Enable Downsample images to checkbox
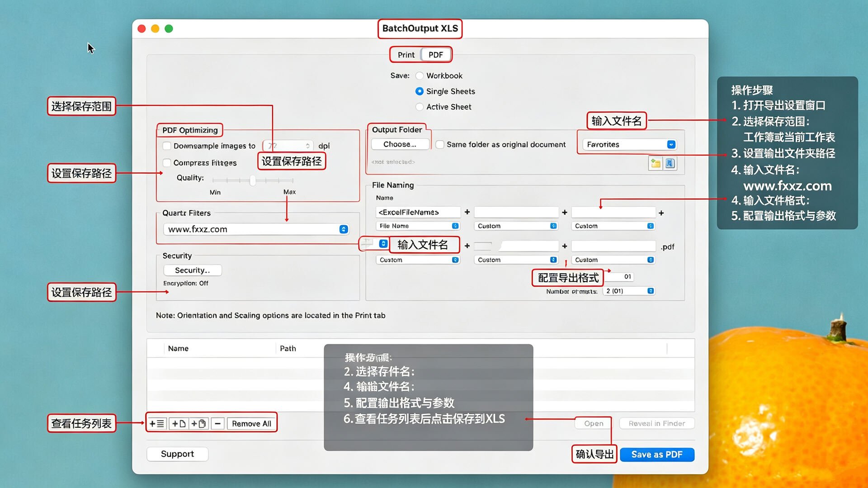 [x=167, y=146]
